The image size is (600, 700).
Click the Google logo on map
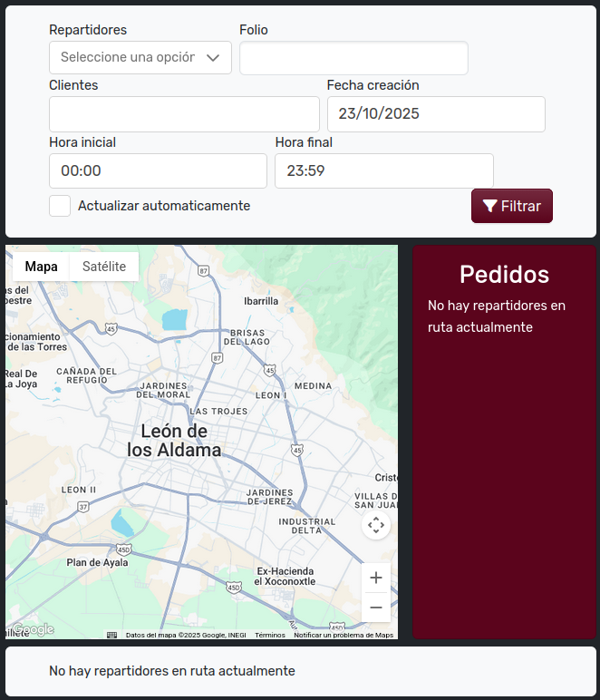coord(33,629)
